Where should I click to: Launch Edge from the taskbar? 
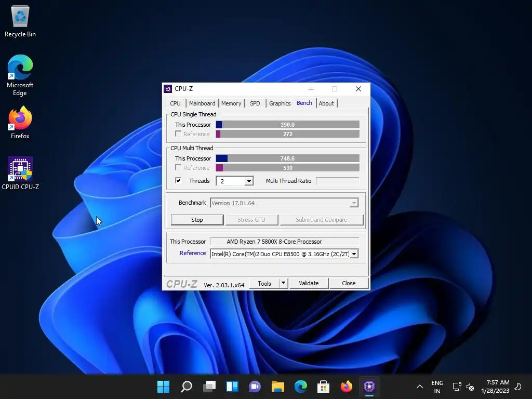pyautogui.click(x=301, y=387)
